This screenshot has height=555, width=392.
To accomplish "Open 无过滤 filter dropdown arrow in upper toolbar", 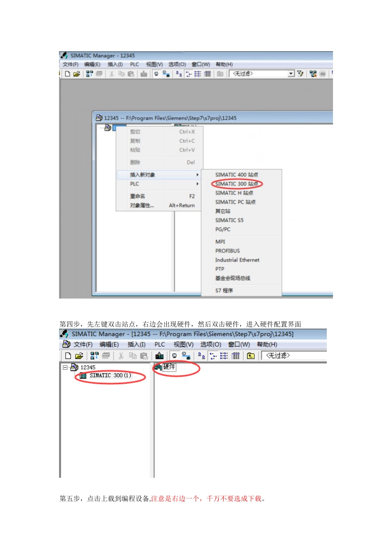I will point(291,74).
